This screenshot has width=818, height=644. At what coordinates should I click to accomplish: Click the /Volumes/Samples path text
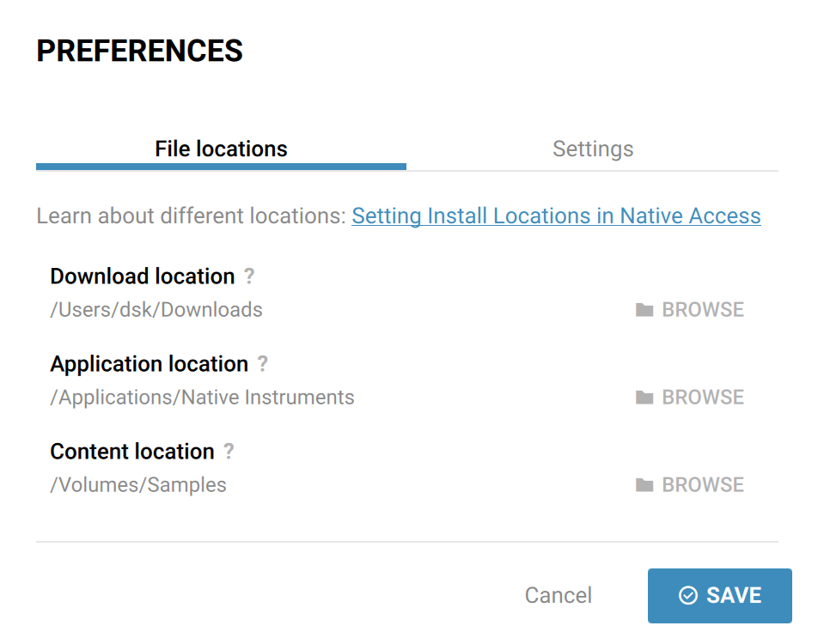coord(138,485)
